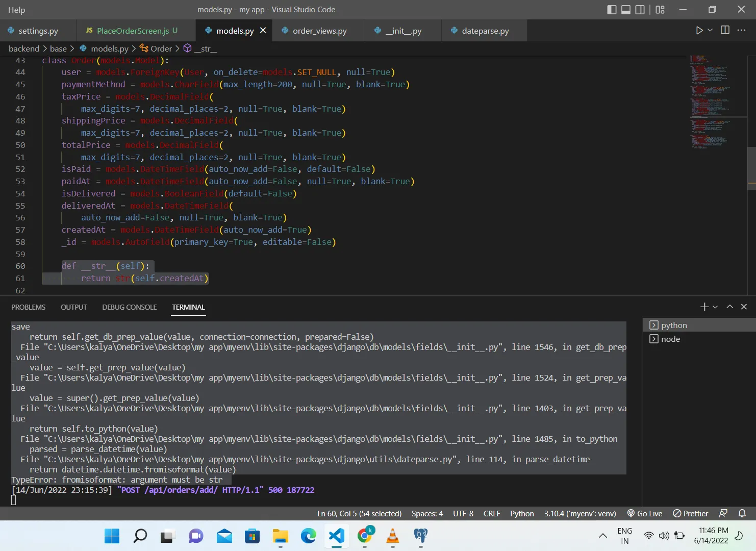This screenshot has height=551, width=756.
Task: Open File Explorer from the Windows taskbar
Action: pos(280,536)
